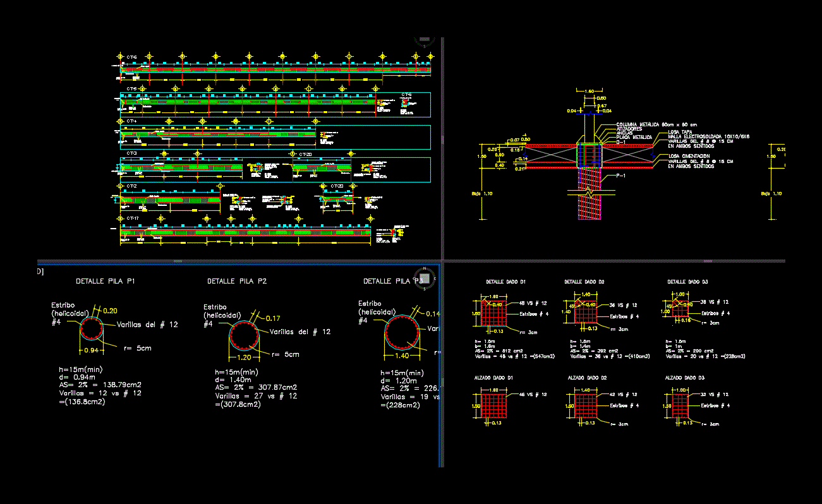822x504 pixels.
Task: Click the d= 1.20m text under pile P3
Action: (x=399, y=381)
